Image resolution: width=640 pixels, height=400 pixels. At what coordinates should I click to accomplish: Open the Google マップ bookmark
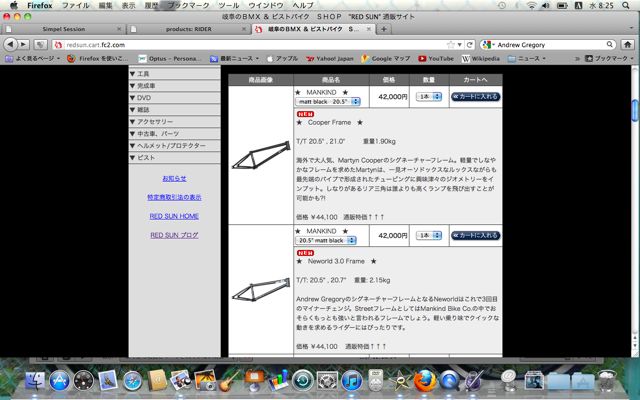(386, 58)
